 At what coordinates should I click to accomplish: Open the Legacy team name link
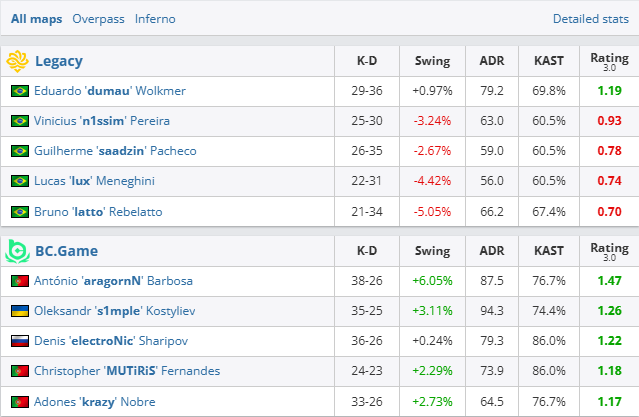coord(59,61)
